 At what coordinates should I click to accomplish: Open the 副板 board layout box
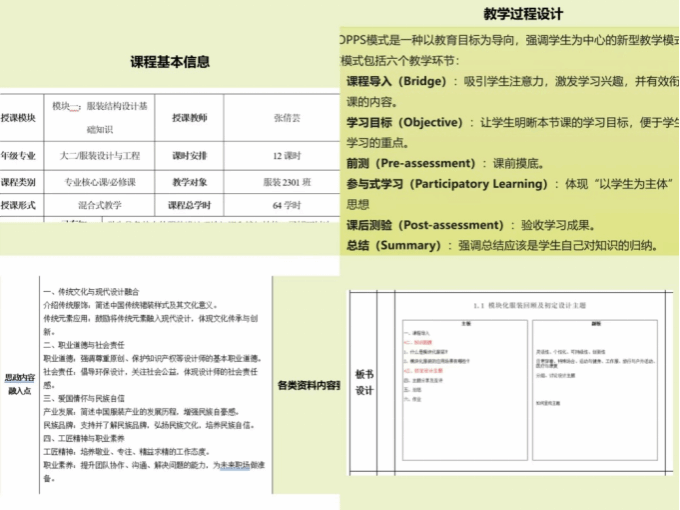coord(595,390)
